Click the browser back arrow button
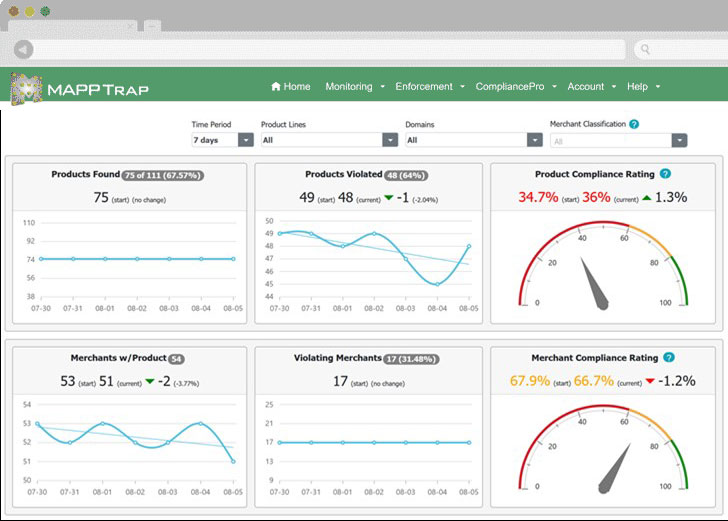Screen dimensions: 728x521 click(24, 49)
